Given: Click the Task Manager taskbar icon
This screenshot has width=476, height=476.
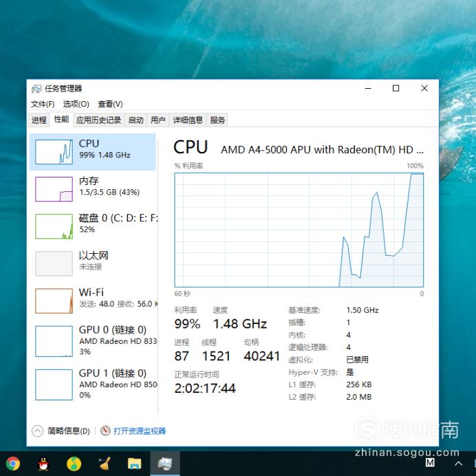Looking at the screenshot, I should click(165, 464).
